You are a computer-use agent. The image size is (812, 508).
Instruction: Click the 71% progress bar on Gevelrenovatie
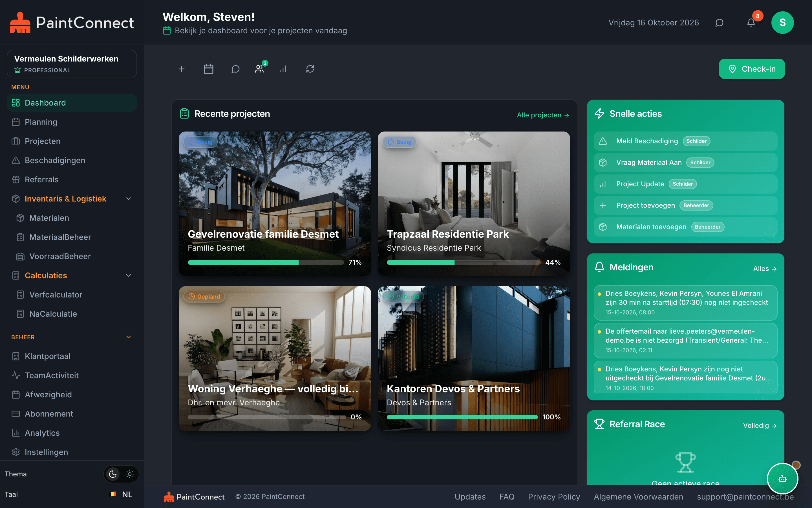click(x=265, y=262)
